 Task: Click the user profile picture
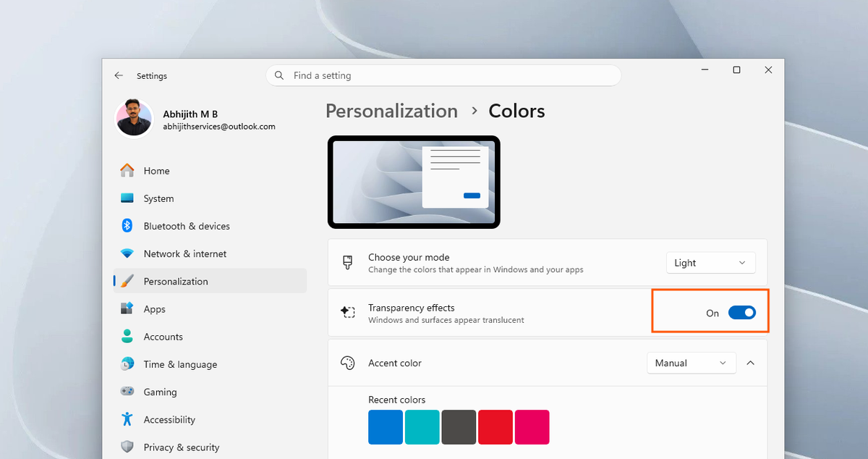click(x=135, y=118)
